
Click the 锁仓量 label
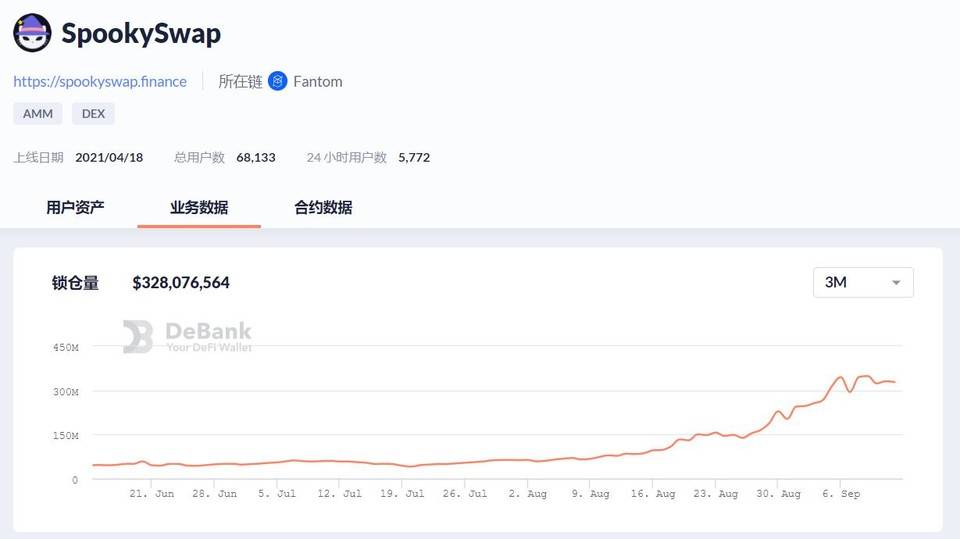click(75, 283)
